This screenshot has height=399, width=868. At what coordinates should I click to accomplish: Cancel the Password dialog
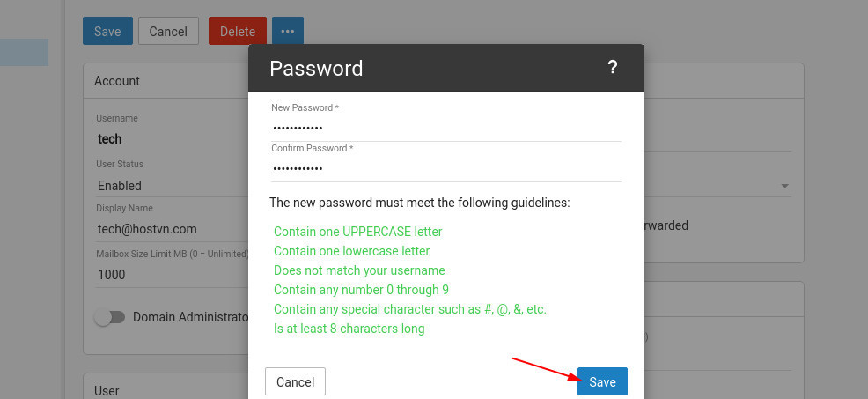[295, 381]
